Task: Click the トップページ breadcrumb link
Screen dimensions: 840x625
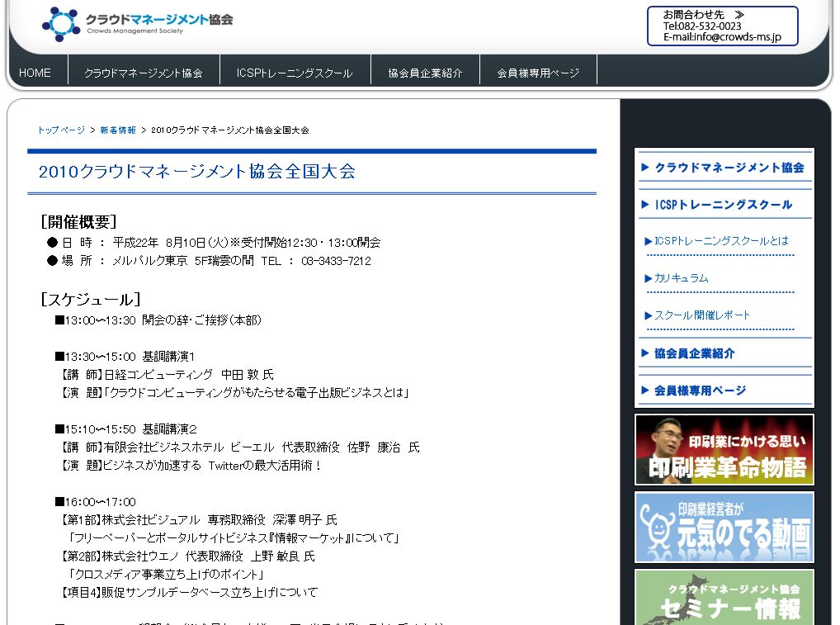Action: [61, 130]
